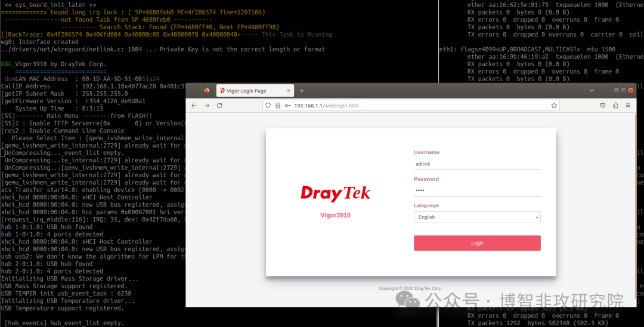Click 'BBG_Vigor3910 by DrayTek Corp.' terminal line
This screenshot has width=644, height=327.
tap(54, 64)
